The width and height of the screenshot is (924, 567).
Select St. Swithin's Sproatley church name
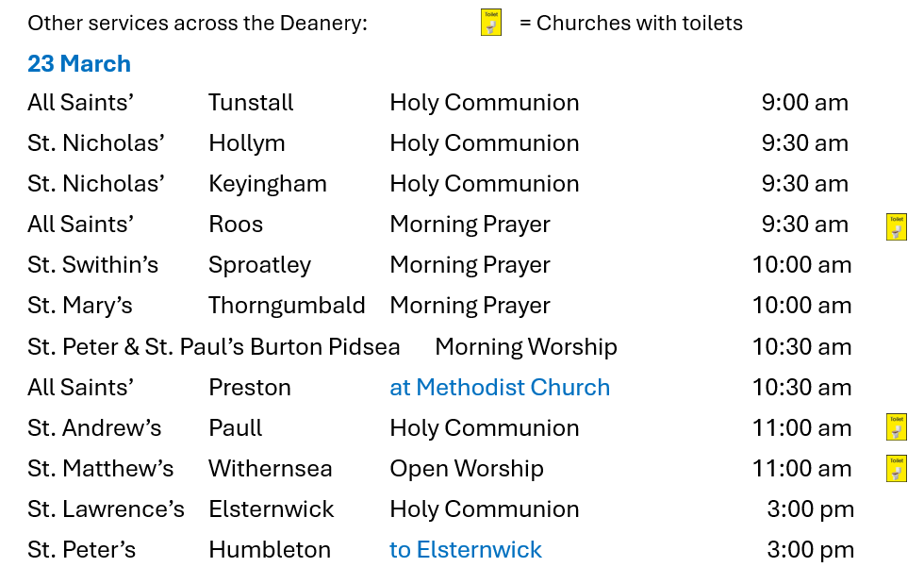pyautogui.click(x=92, y=265)
